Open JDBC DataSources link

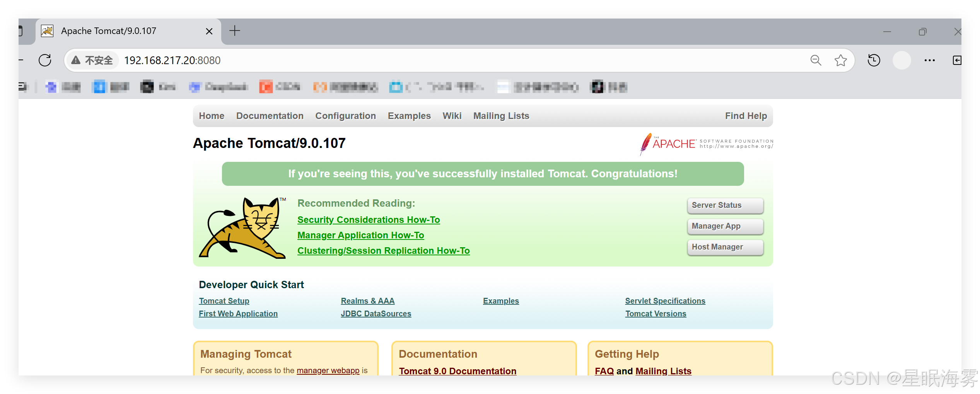tap(376, 314)
